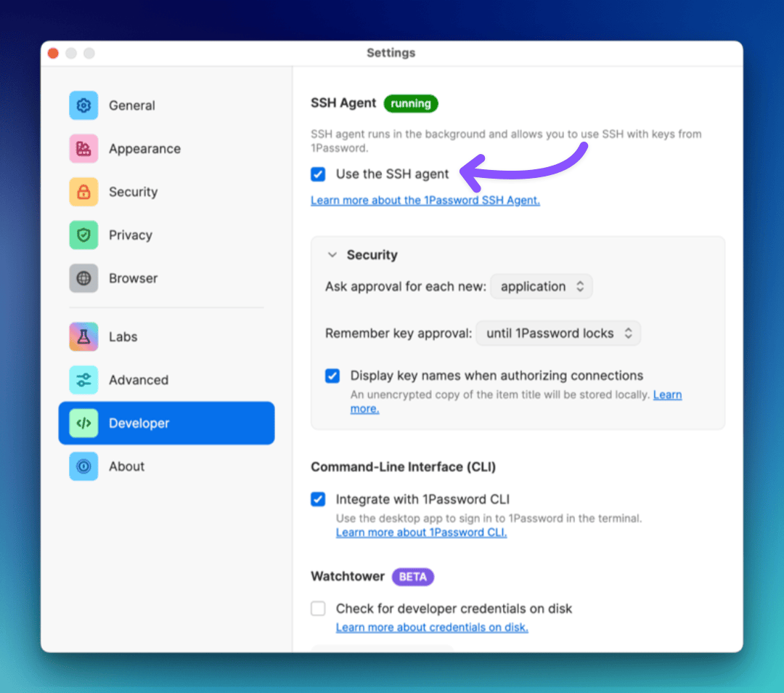
Task: Open the General settings icon
Action: tap(83, 105)
